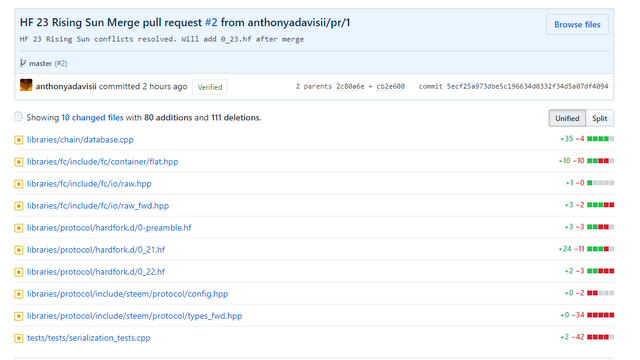The width and height of the screenshot is (640, 360).
Task: Click modified-file icon beside 0-preamble.hf
Action: (x=18, y=228)
